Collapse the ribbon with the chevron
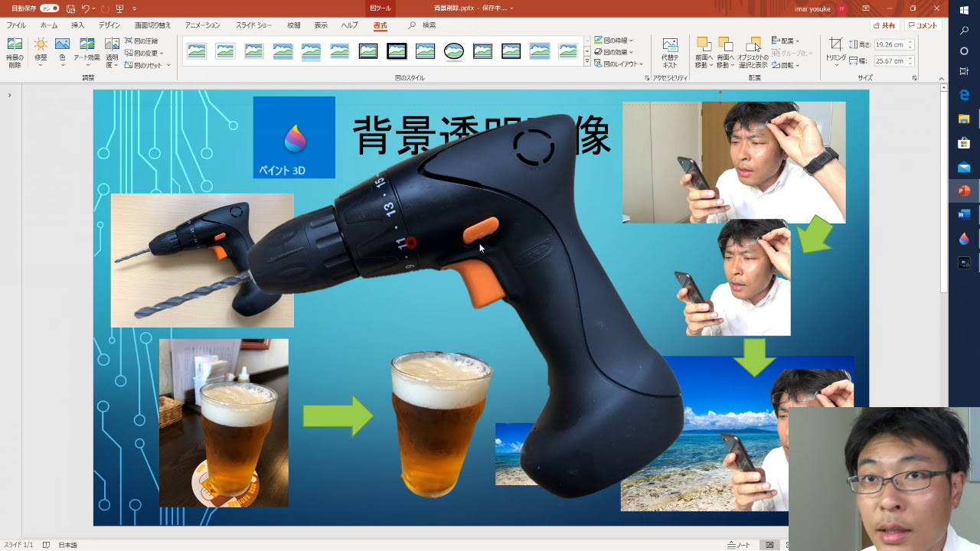The image size is (980, 551). pos(941,78)
